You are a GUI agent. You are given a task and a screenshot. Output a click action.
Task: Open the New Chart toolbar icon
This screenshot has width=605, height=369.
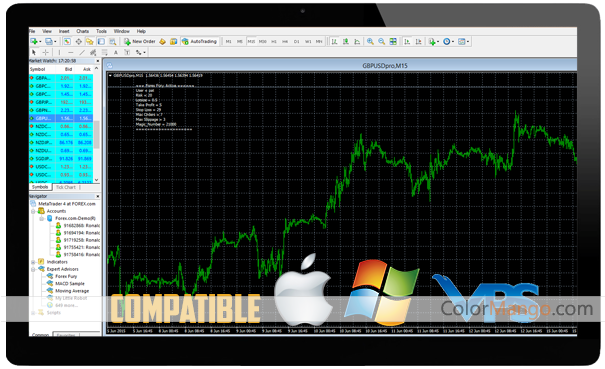click(34, 41)
